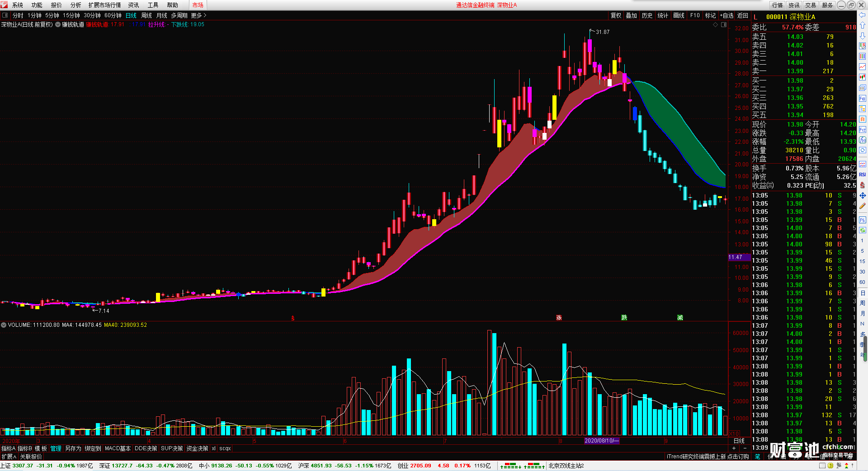Screen dimensions: 868x471
Task: Select weekly 周 period in right sidebar
Action: click(862, 303)
